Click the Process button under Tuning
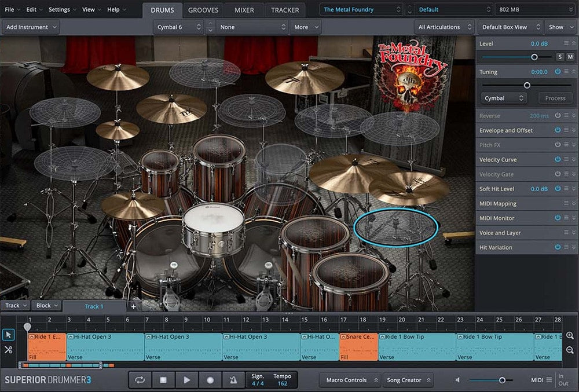The image size is (579, 392). [x=555, y=98]
